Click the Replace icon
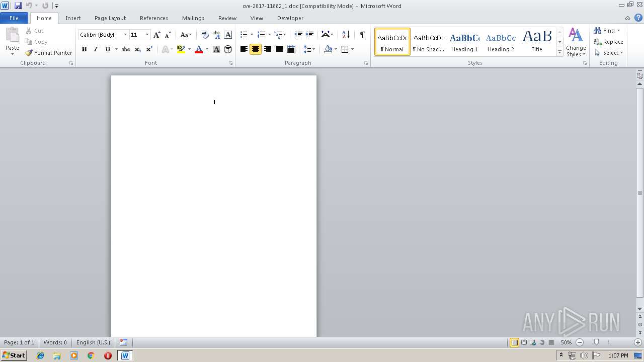The image size is (644, 362). coord(598,42)
